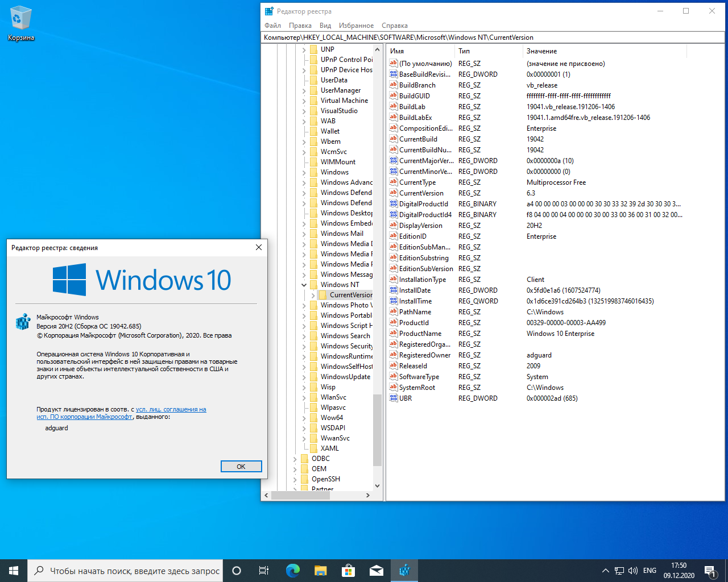
Task: Click the taskbar search box
Action: (125, 571)
